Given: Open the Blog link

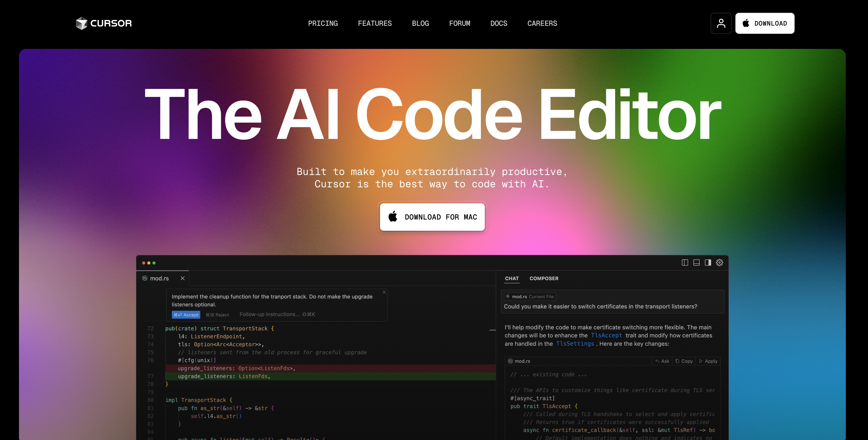Looking at the screenshot, I should pos(421,23).
